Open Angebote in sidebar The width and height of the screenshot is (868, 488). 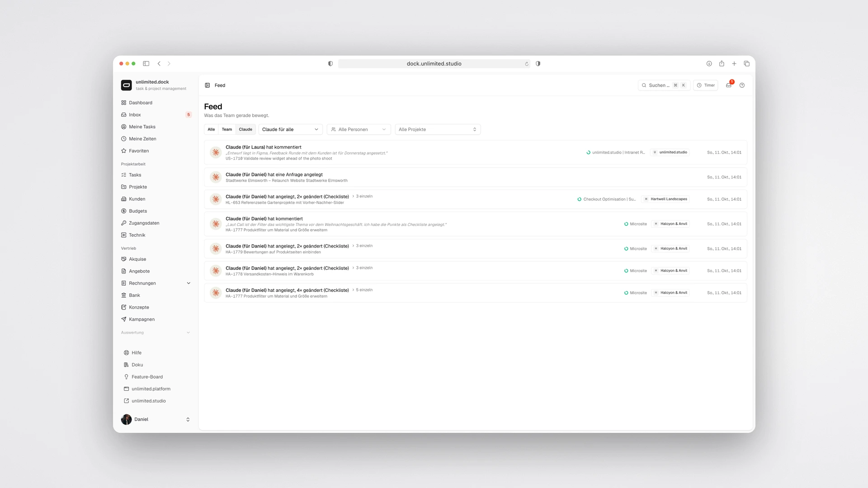click(x=156, y=271)
